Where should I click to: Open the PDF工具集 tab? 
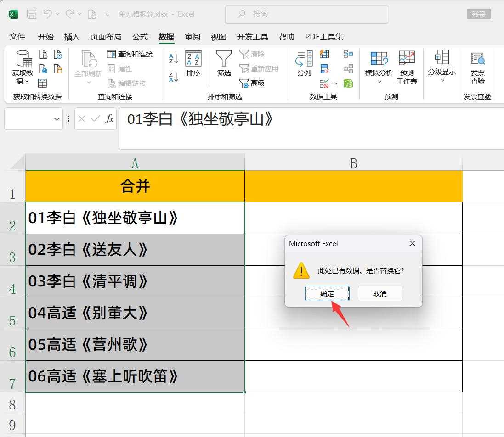tap(324, 37)
